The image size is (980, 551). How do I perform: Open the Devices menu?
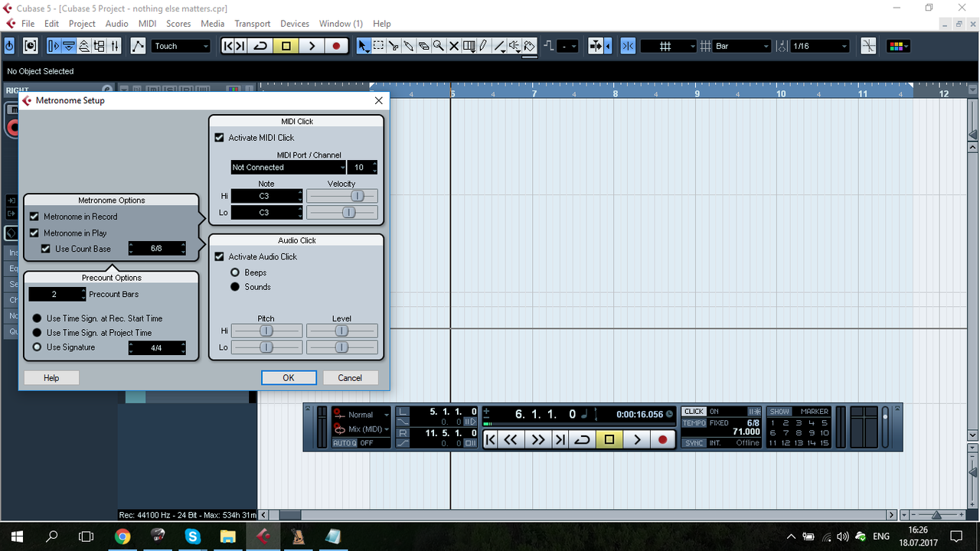[295, 24]
